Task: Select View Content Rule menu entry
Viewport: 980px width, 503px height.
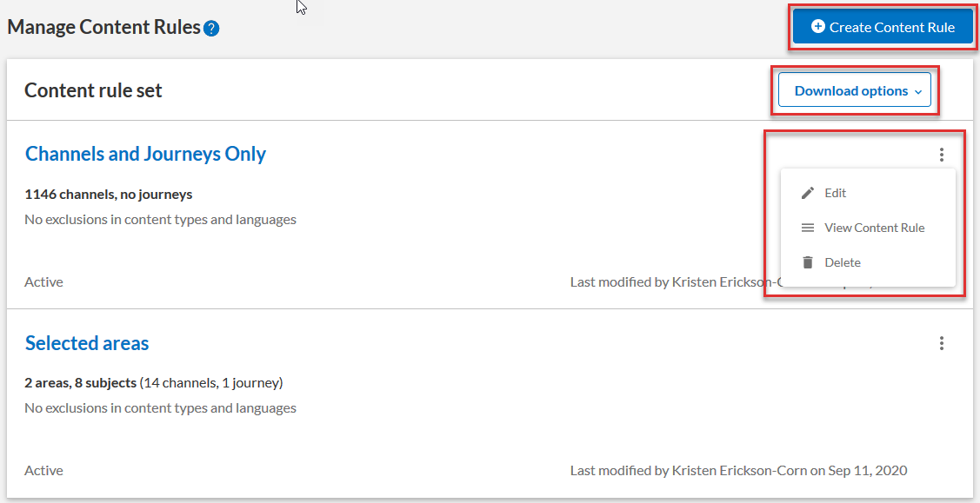Action: (x=874, y=228)
